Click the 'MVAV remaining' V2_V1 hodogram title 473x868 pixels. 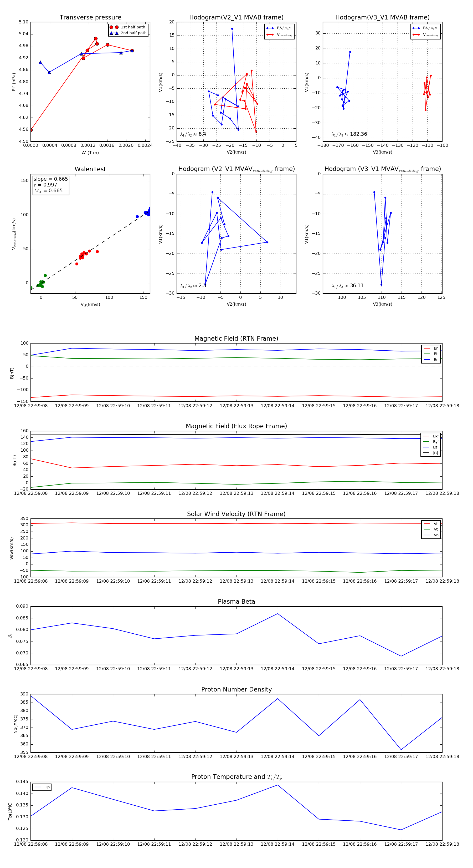[x=236, y=169]
